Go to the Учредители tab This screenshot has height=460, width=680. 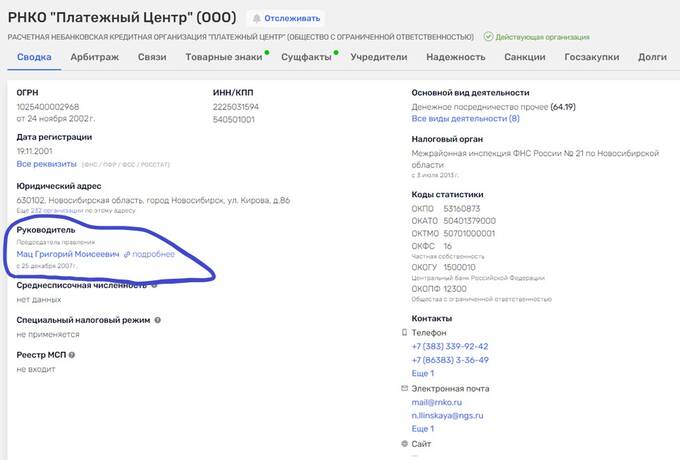379,57
